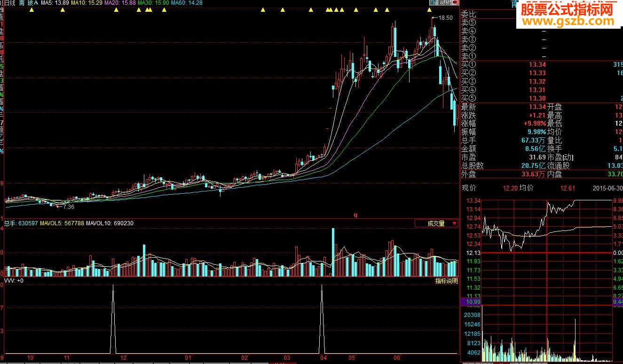Click the 内盘 label
The image size is (623, 364).
tap(555, 174)
